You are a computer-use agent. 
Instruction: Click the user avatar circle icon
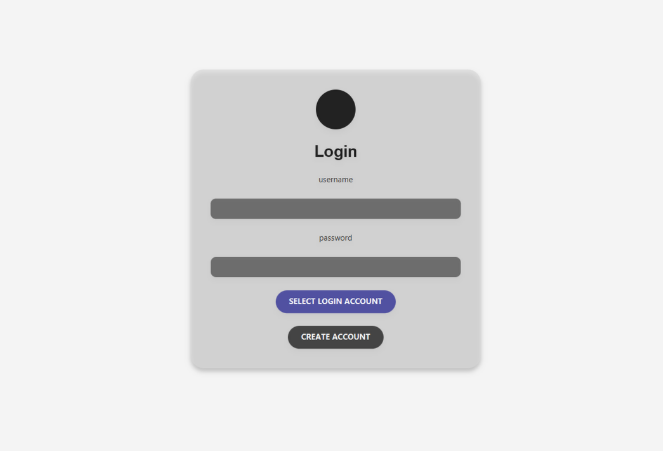point(335,109)
